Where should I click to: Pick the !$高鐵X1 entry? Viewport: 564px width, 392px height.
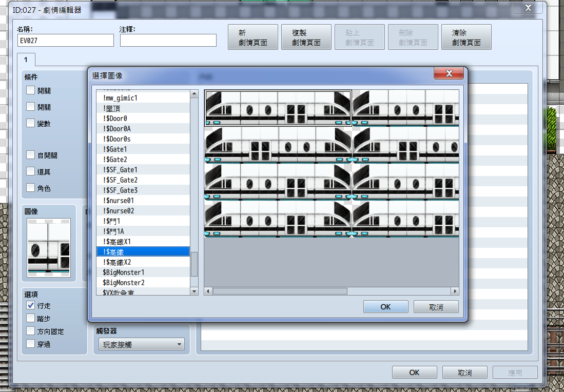(x=143, y=242)
